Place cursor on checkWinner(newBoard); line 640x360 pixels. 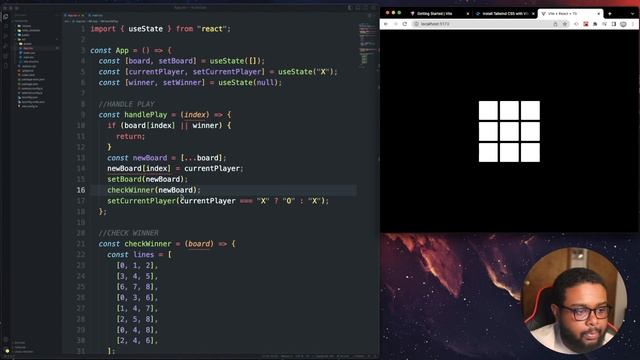pyautogui.click(x=154, y=190)
